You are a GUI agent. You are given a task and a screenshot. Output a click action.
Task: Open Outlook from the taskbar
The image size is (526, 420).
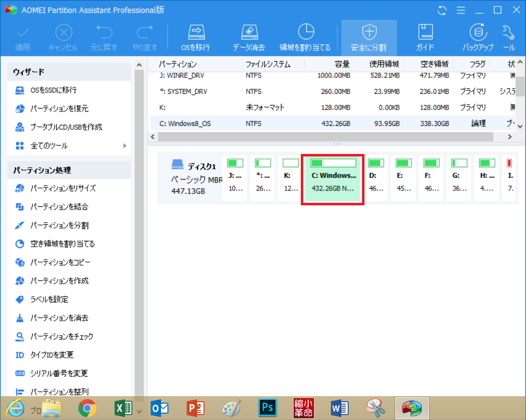tap(159, 408)
